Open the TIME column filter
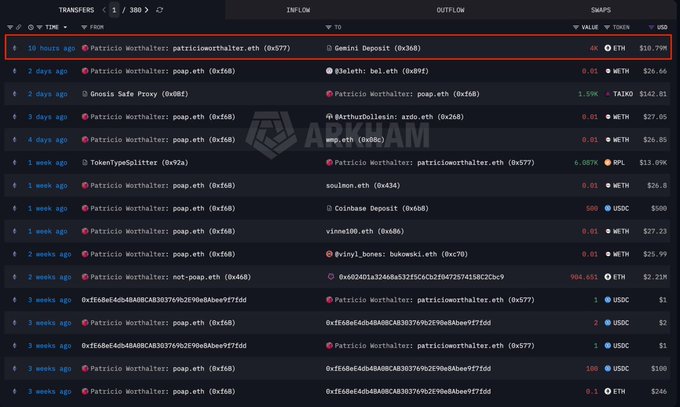 pos(39,27)
